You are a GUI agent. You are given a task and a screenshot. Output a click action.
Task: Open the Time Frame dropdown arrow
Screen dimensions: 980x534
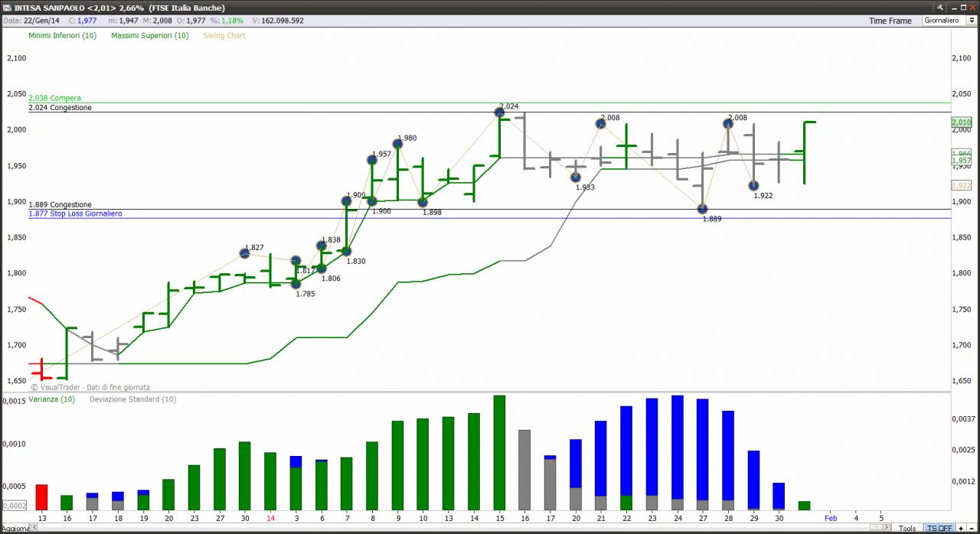point(972,21)
